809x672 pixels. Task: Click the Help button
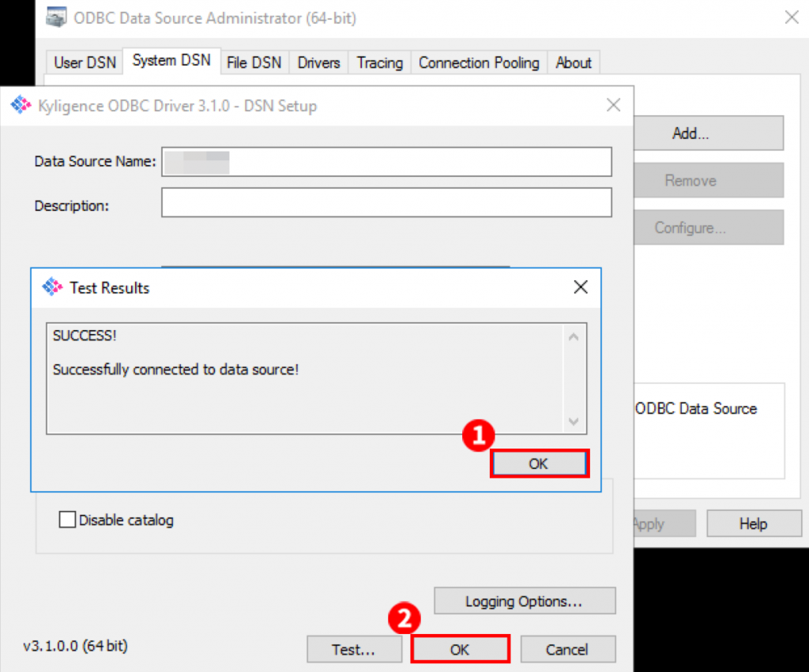[x=752, y=524]
